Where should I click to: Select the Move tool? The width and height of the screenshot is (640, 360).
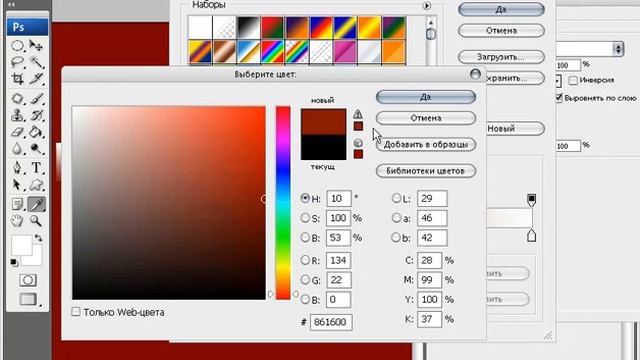(36, 46)
